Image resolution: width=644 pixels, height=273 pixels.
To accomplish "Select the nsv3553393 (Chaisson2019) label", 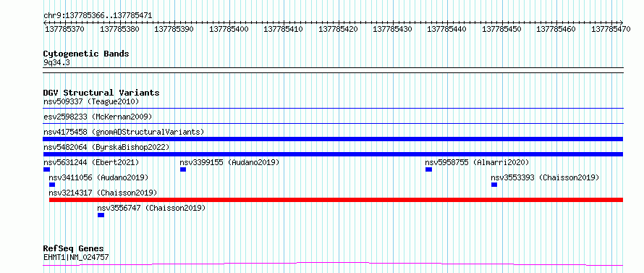I will click(545, 177).
